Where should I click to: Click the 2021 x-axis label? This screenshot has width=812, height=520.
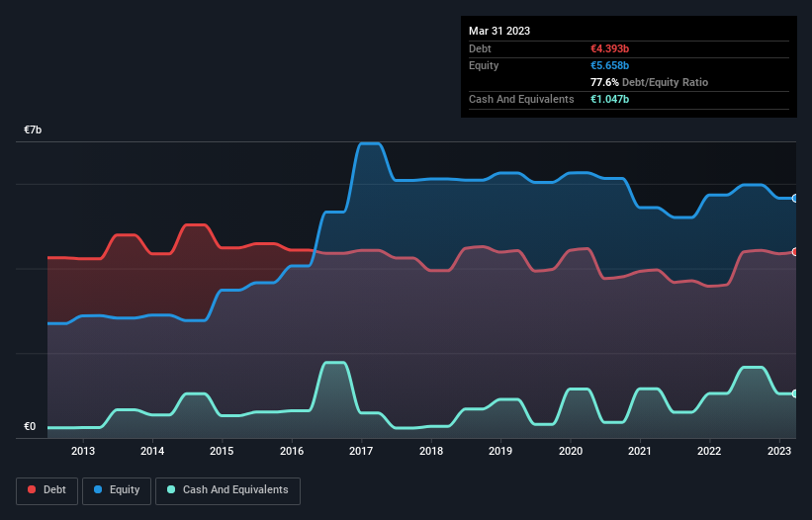(640, 451)
